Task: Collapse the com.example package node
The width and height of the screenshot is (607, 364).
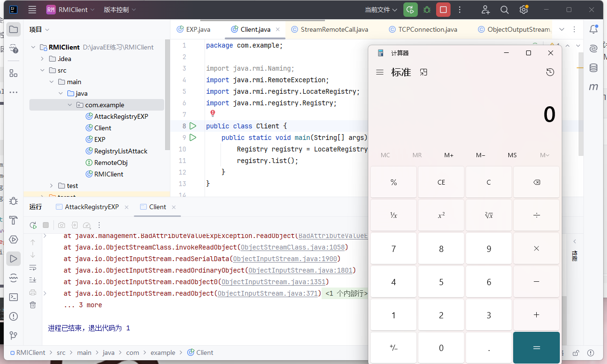Action: pyautogui.click(x=69, y=105)
